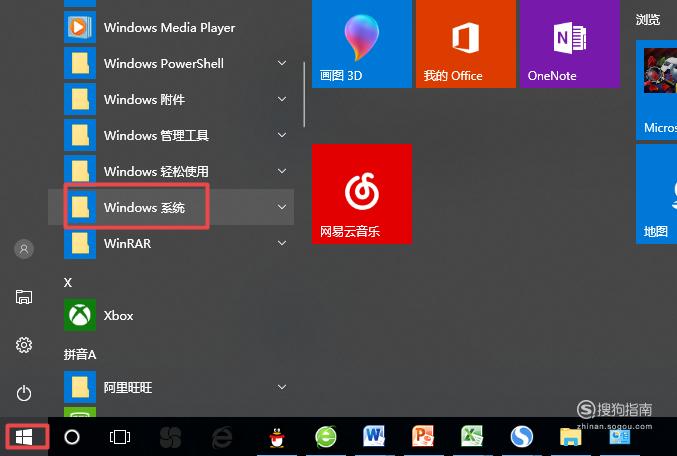
Task: Open Sogou browser icon on the taskbar
Action: coord(521,437)
